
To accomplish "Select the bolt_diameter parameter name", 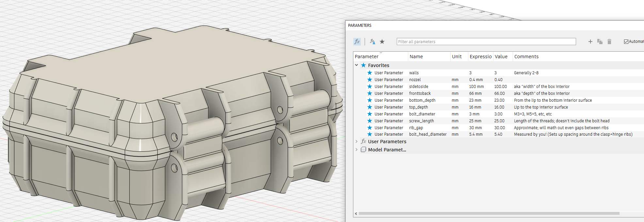I will pyautogui.click(x=422, y=114).
